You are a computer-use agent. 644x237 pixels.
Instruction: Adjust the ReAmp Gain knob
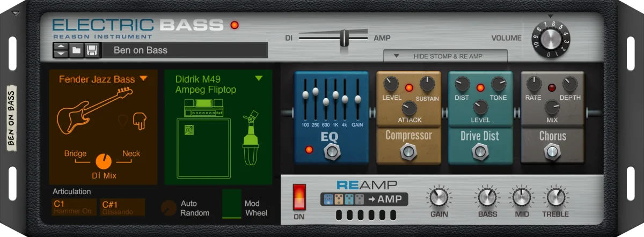439,197
